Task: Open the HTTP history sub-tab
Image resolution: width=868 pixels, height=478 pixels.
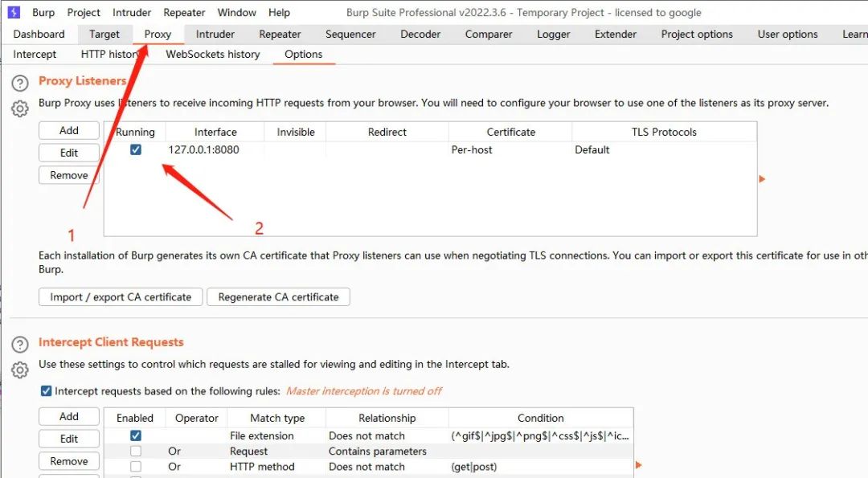Action: click(110, 54)
